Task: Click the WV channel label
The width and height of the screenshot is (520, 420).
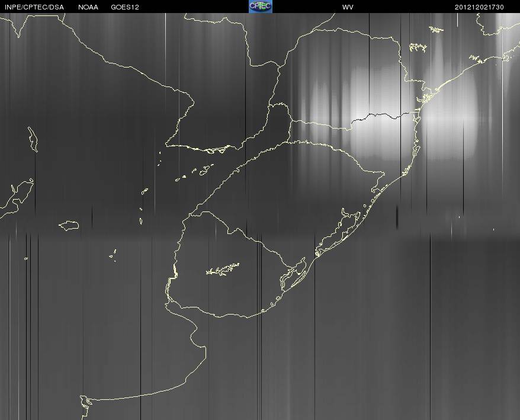Action: click(x=348, y=7)
